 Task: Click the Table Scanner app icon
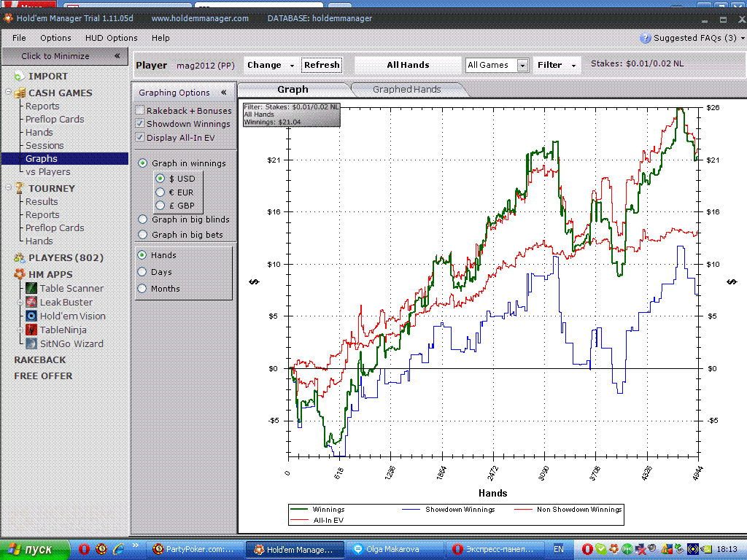[32, 289]
